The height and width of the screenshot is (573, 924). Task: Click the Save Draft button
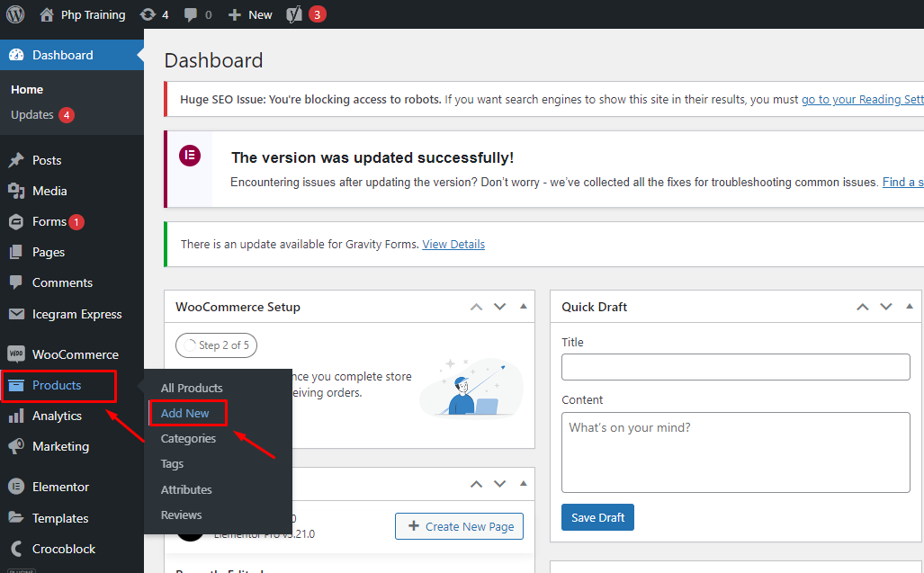coord(597,517)
